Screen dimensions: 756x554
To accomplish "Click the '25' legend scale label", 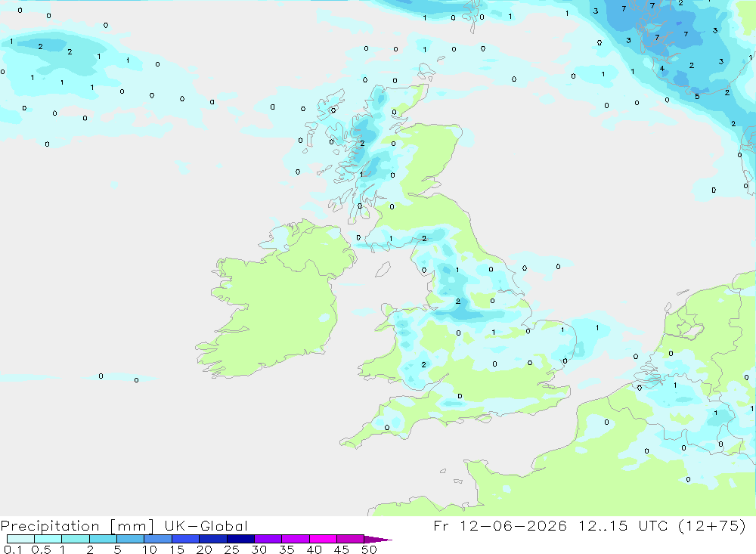I will pyautogui.click(x=232, y=549).
